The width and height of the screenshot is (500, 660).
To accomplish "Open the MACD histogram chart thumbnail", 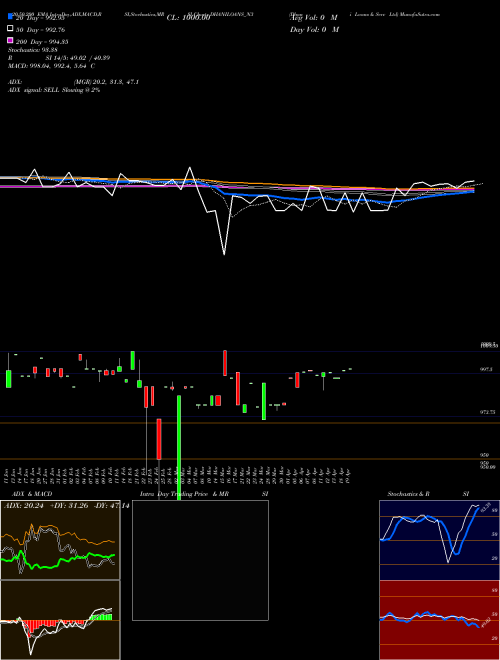I will 60,620.
